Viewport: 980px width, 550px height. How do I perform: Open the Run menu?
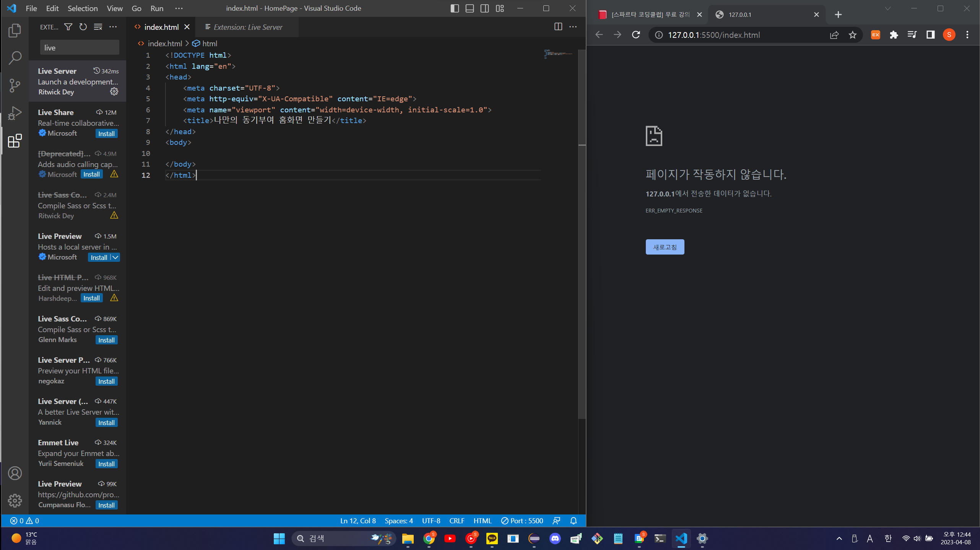tap(157, 8)
